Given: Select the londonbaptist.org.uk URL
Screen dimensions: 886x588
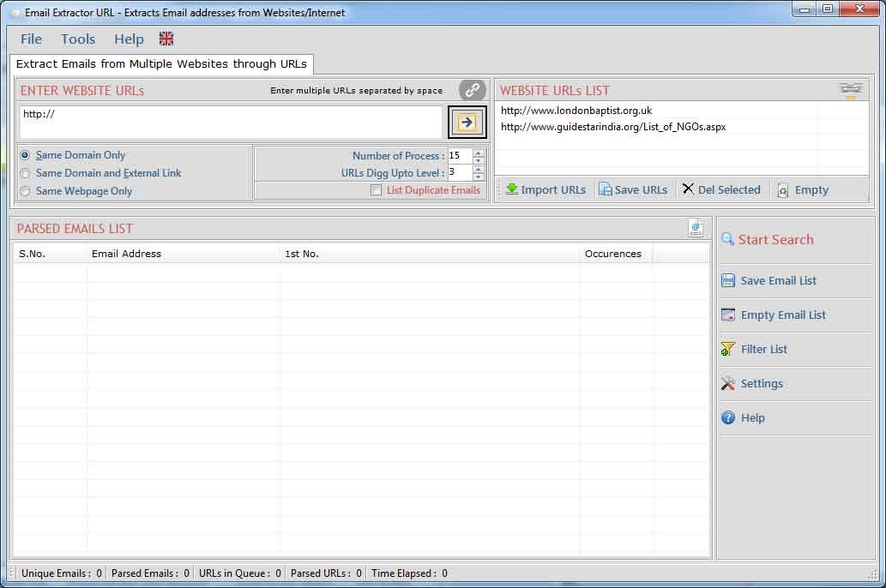Looking at the screenshot, I should [x=576, y=111].
